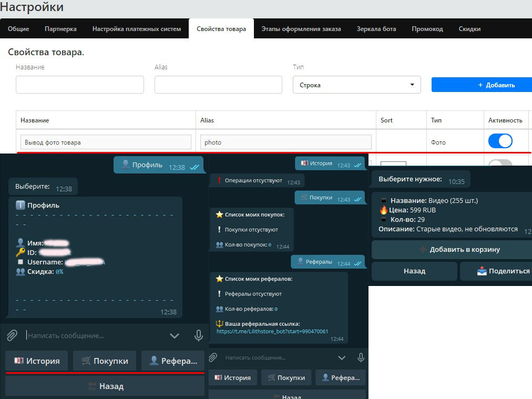Image resolution: width=532 pixels, height=399 pixels.
Task: Switch to the Партнерка tab
Action: coord(60,29)
